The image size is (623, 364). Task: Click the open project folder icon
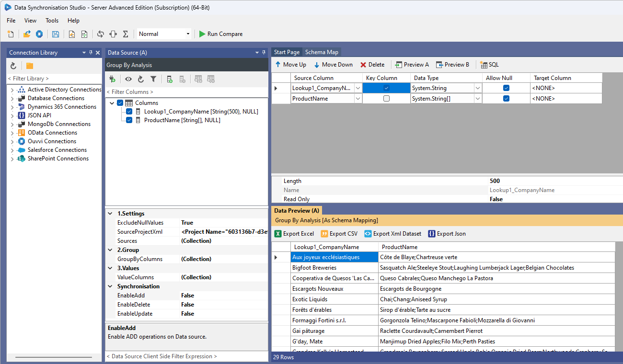pos(27,34)
